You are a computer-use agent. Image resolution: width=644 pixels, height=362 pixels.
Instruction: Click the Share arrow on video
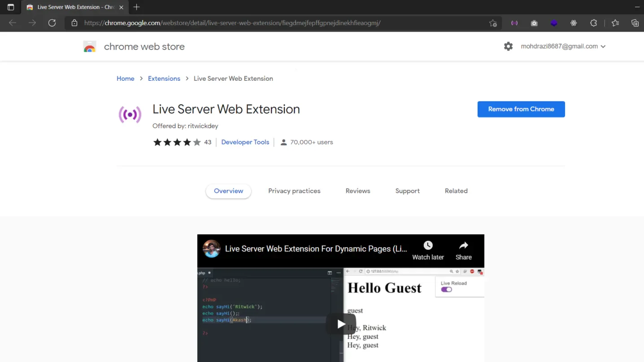[464, 245]
